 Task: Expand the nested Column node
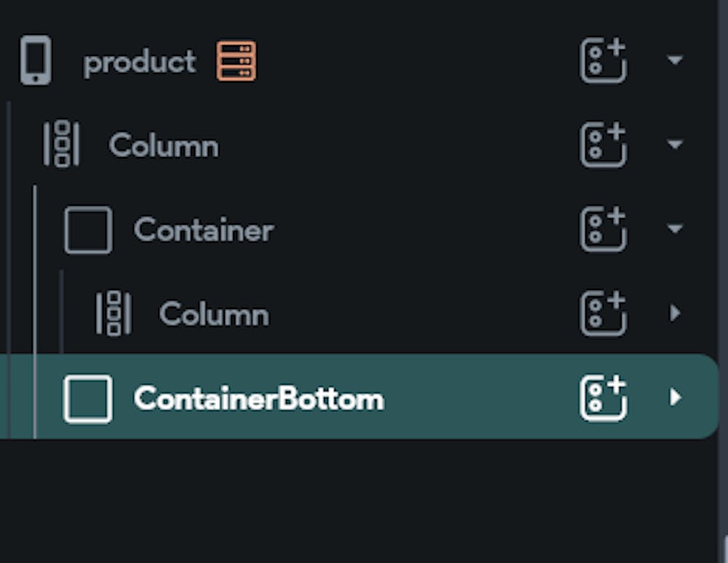pyautogui.click(x=675, y=314)
